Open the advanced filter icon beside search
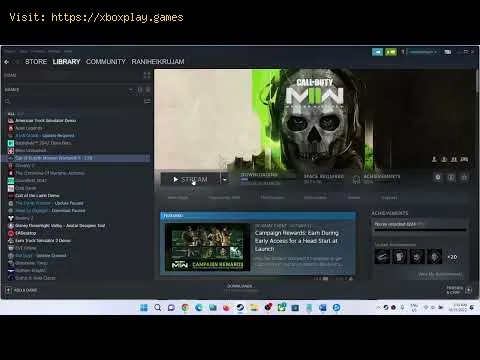Image resolution: width=480 pixels, height=360 pixels. [x=147, y=101]
